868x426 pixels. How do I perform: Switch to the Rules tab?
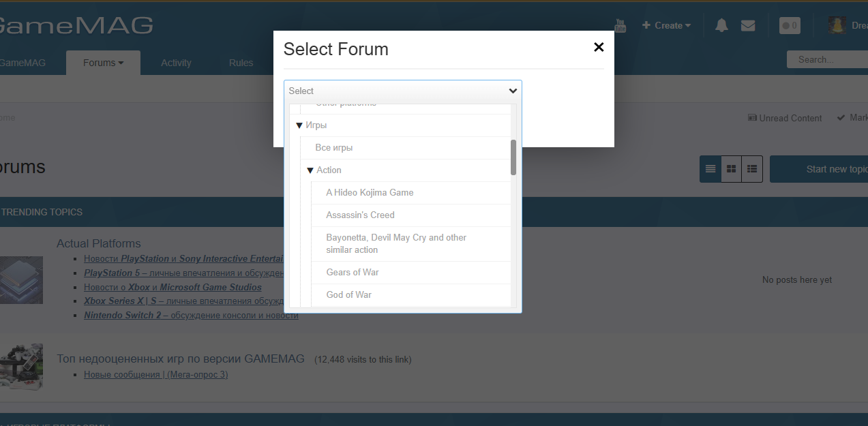coord(241,63)
